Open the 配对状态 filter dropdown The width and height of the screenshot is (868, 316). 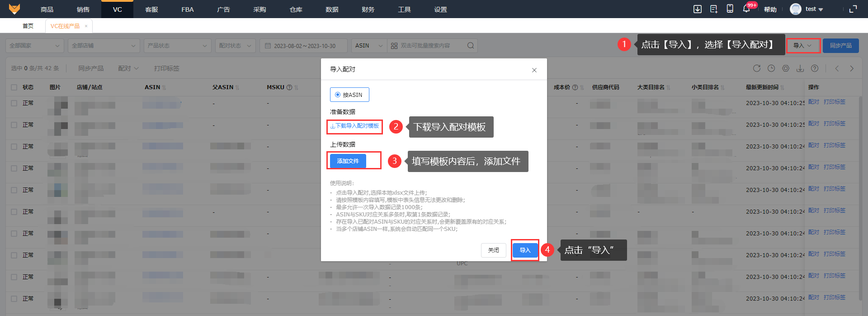click(236, 46)
